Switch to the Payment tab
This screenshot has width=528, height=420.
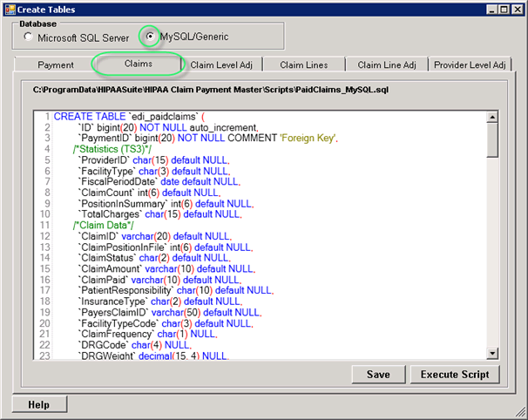[x=56, y=64]
